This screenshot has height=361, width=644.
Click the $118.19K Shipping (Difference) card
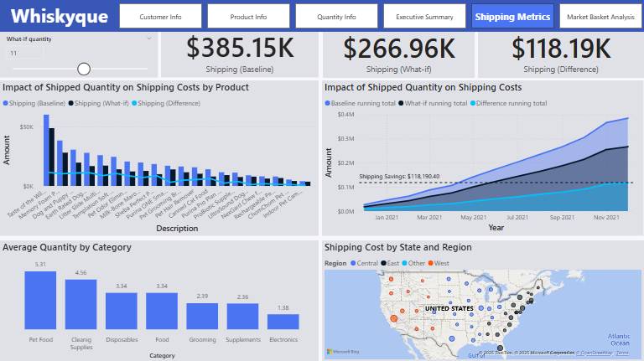click(561, 54)
